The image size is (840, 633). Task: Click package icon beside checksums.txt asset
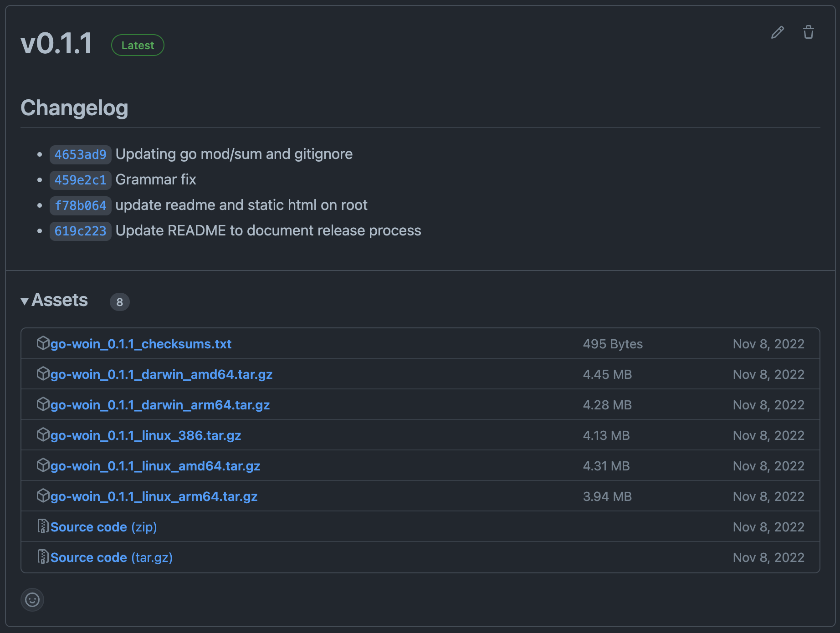[x=43, y=343]
